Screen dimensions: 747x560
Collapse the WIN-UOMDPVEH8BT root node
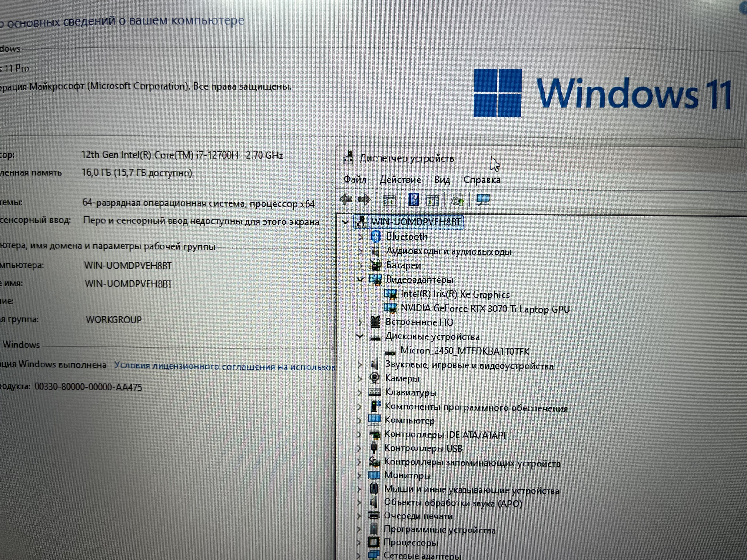click(x=345, y=222)
